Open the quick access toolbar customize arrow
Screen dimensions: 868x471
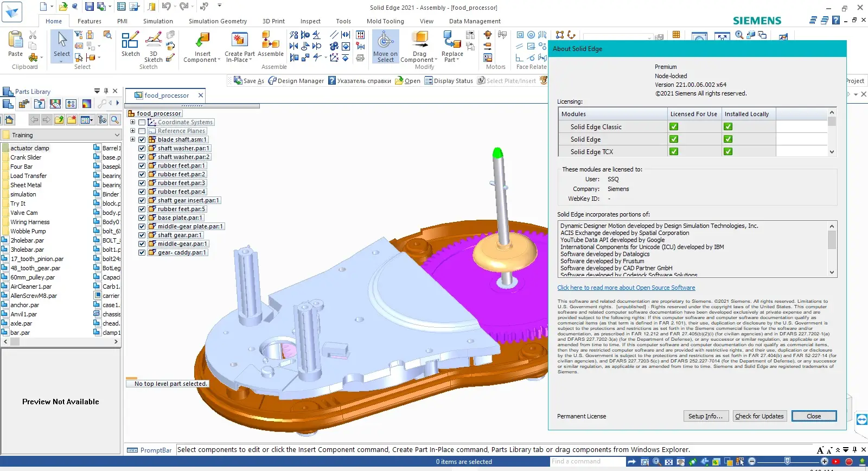pyautogui.click(x=220, y=5)
